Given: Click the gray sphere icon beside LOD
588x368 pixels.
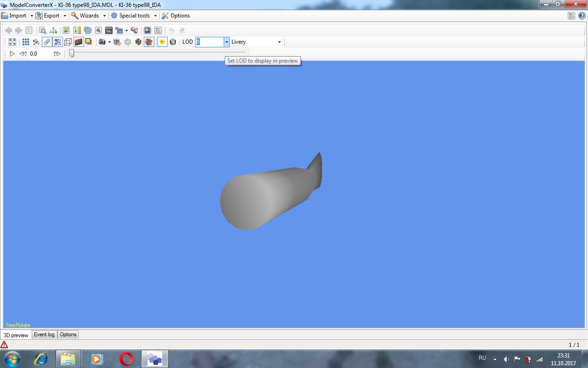Looking at the screenshot, I should [173, 42].
